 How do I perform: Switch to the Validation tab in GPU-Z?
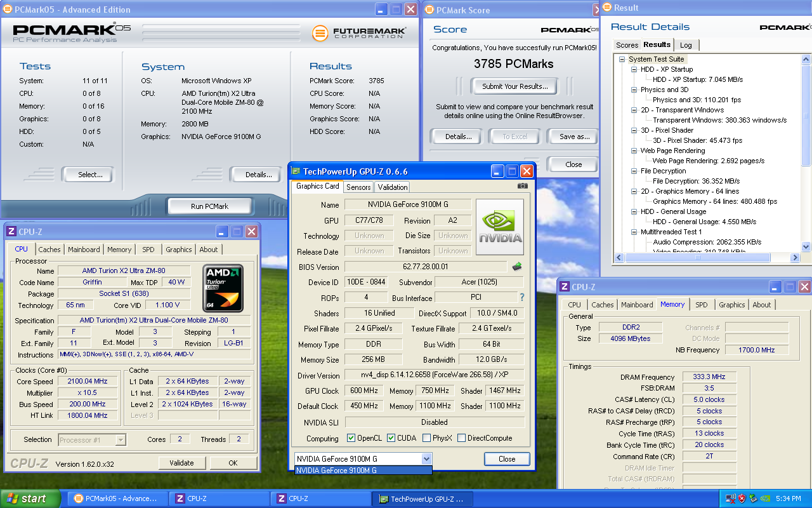point(392,187)
